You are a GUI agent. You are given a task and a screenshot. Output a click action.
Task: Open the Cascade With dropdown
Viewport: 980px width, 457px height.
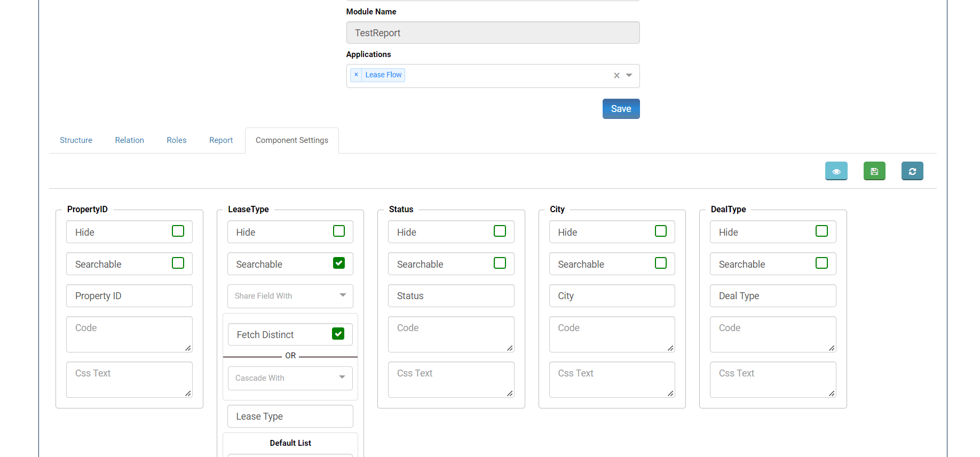tap(290, 378)
